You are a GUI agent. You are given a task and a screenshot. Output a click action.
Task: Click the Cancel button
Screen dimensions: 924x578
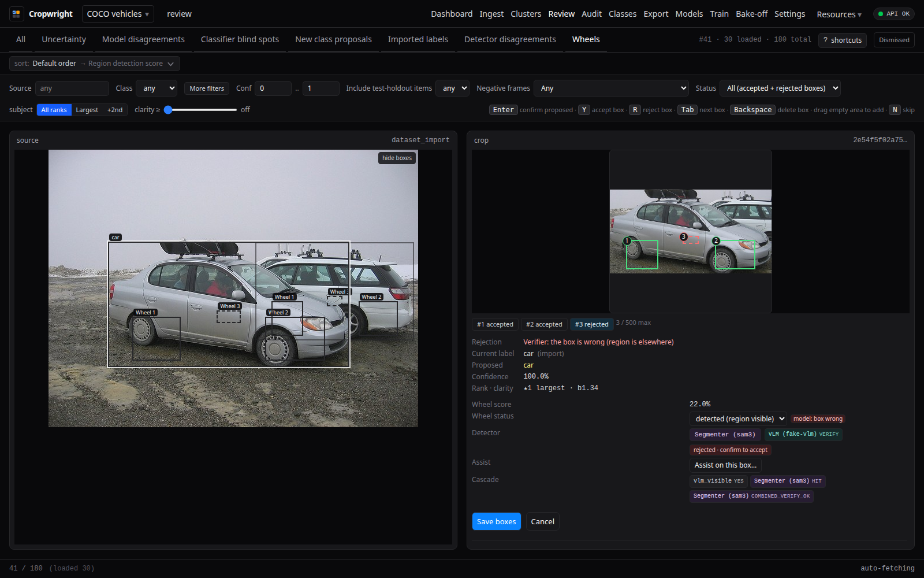tap(542, 521)
